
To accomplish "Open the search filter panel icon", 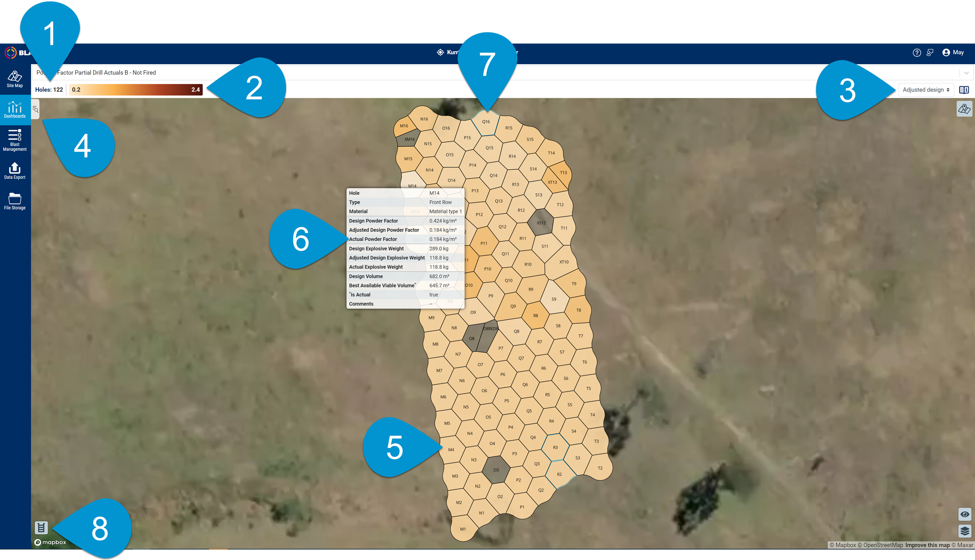I will click(x=35, y=110).
